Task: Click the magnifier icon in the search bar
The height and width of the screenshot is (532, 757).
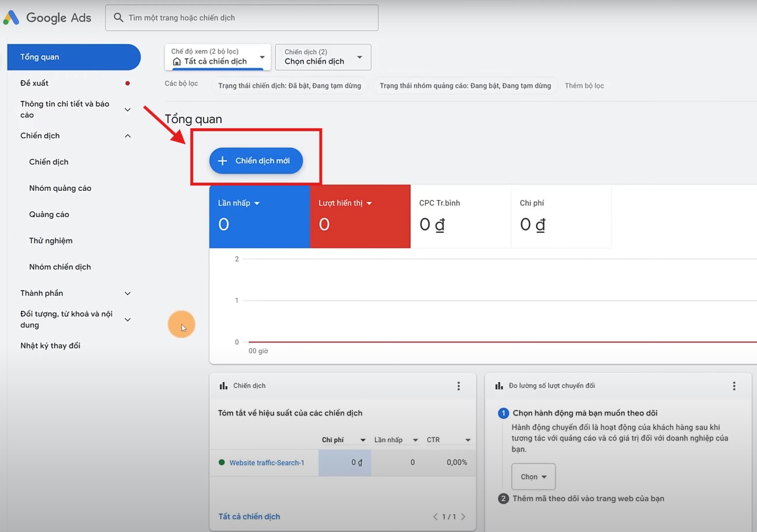Action: tap(118, 17)
